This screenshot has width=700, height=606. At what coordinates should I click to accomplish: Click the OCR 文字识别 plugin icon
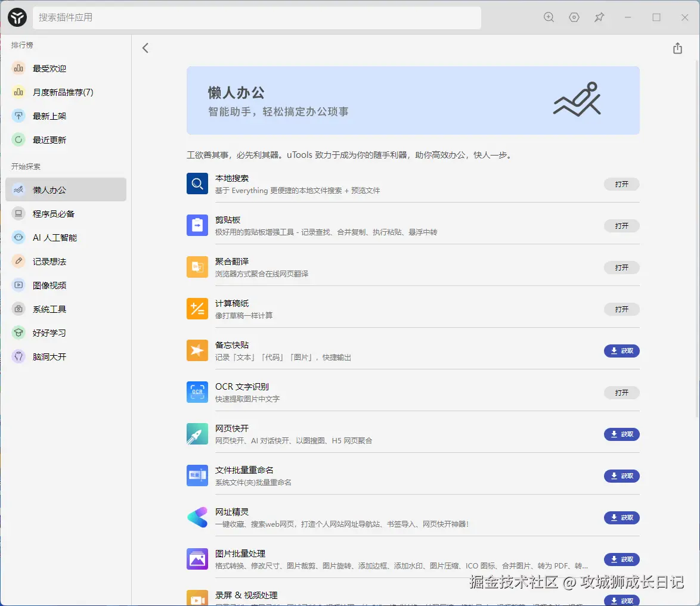[197, 392]
